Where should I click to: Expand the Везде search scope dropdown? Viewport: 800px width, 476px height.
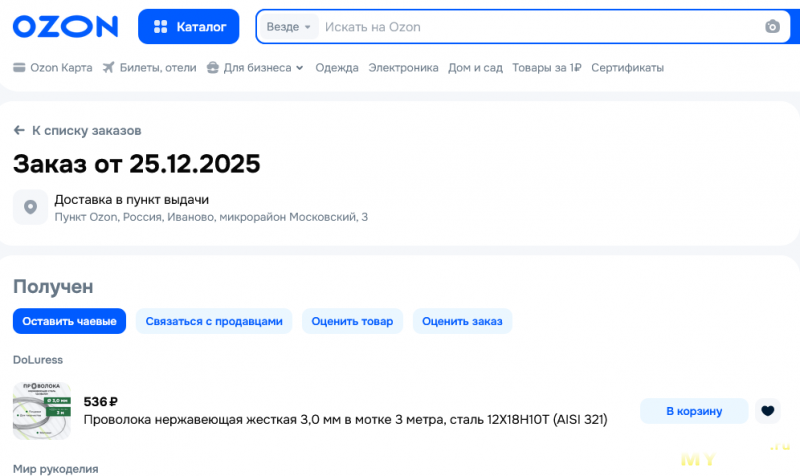point(289,27)
